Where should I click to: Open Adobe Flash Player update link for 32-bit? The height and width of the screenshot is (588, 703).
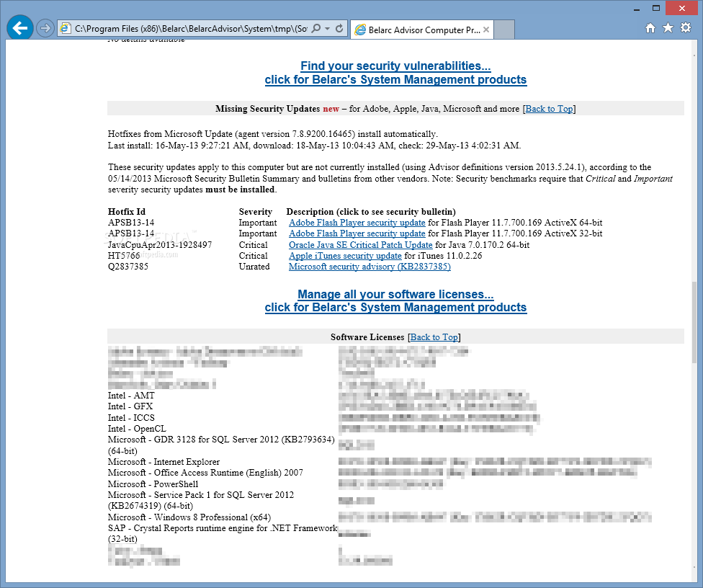tap(357, 233)
